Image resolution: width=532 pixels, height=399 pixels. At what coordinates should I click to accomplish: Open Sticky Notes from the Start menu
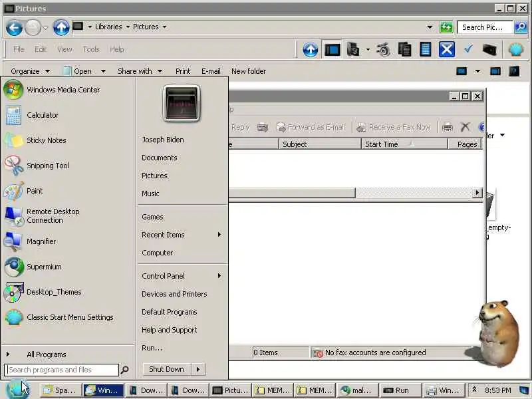click(x=68, y=140)
